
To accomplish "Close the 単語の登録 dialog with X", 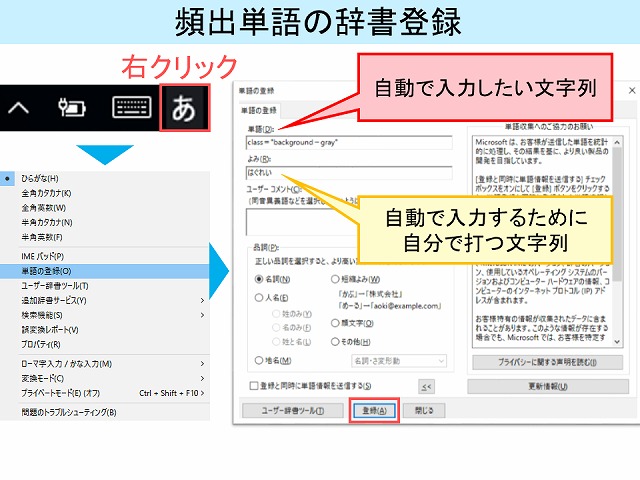I will (632, 91).
